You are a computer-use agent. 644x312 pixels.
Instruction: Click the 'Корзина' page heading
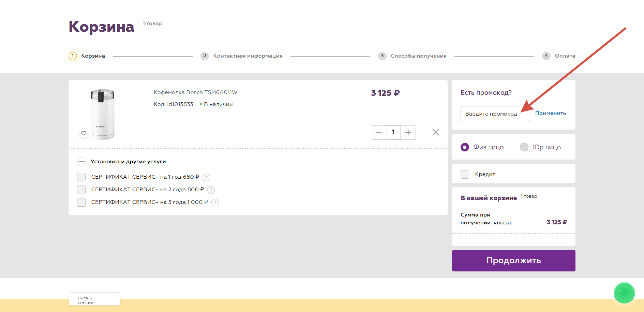pos(102,27)
